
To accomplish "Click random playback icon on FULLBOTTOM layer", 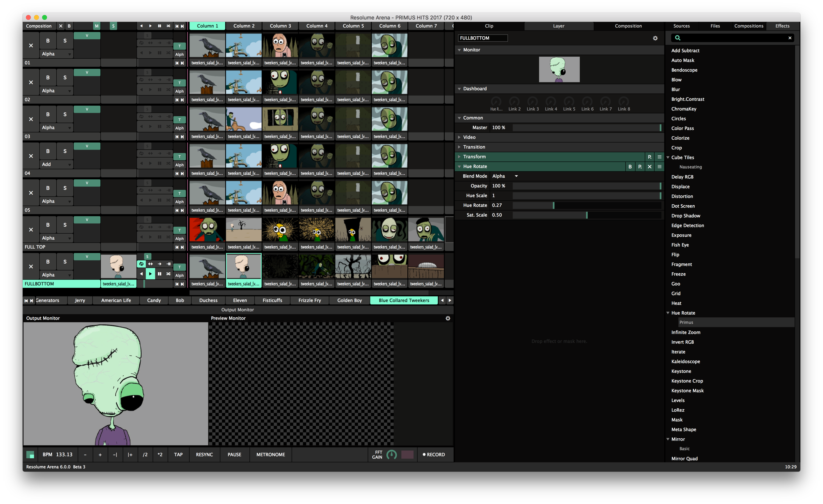I will coord(168,274).
